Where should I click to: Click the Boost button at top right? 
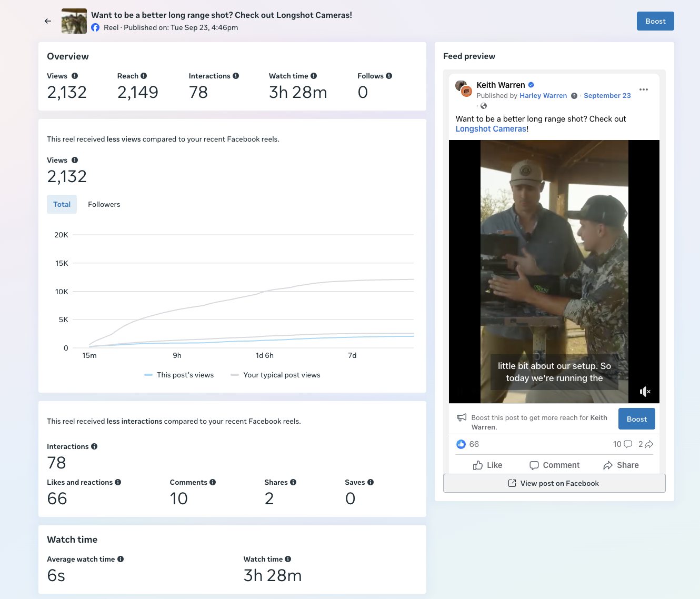click(655, 21)
